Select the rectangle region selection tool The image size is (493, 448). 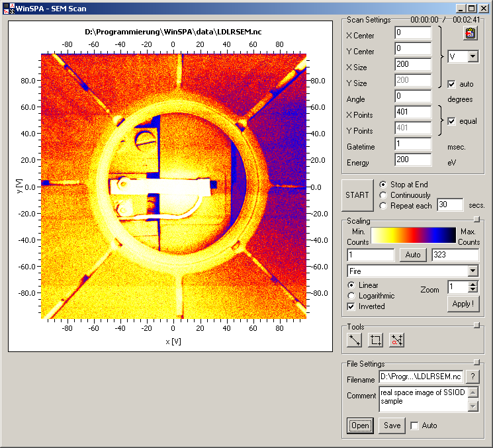[x=376, y=340]
